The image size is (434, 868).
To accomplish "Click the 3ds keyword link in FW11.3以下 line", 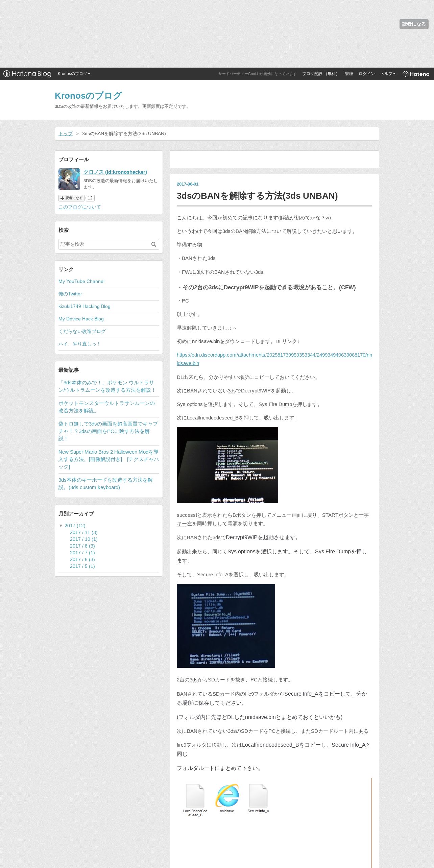I will click(259, 272).
